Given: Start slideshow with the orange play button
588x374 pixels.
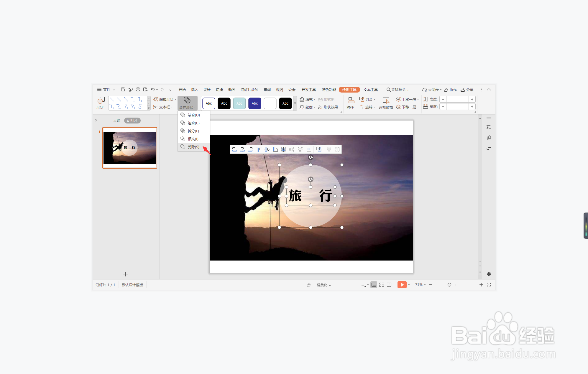Looking at the screenshot, I should (402, 285).
